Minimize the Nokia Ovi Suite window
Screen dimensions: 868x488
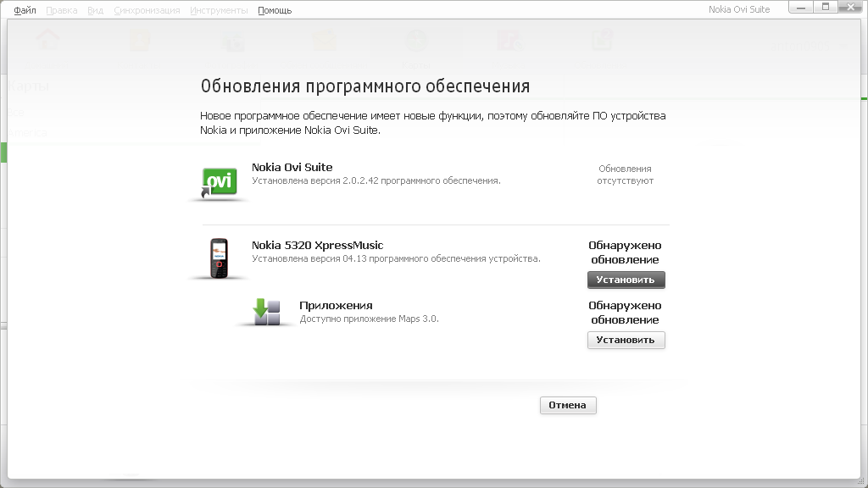coord(801,7)
